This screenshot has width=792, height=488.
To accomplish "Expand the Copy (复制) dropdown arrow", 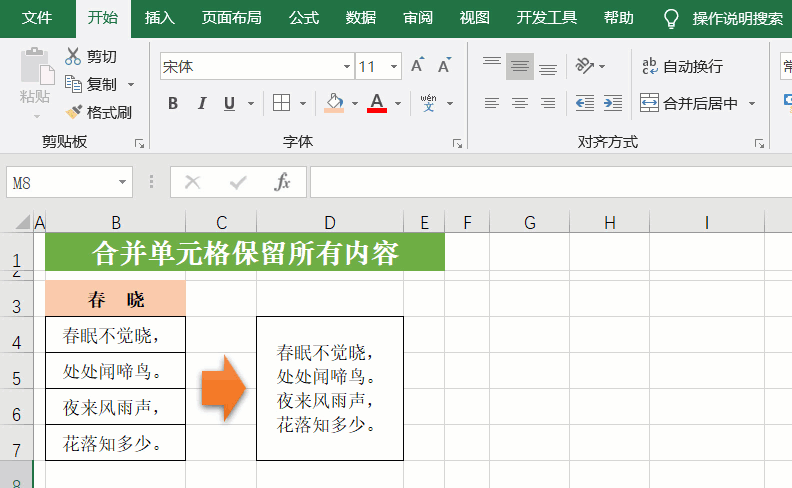I will 131,84.
